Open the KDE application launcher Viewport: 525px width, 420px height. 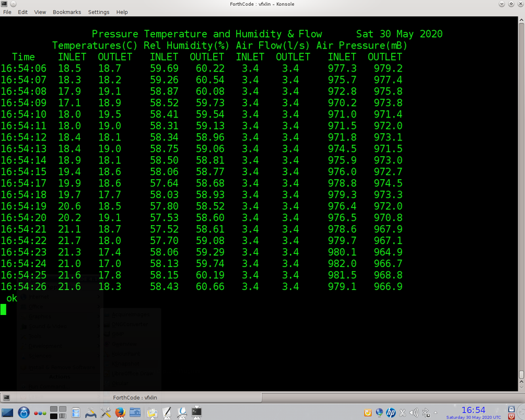coord(24,413)
